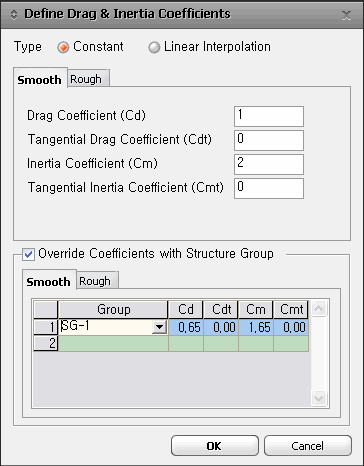This screenshot has height=466, width=364.
Task: Click the OK button
Action: click(x=215, y=446)
